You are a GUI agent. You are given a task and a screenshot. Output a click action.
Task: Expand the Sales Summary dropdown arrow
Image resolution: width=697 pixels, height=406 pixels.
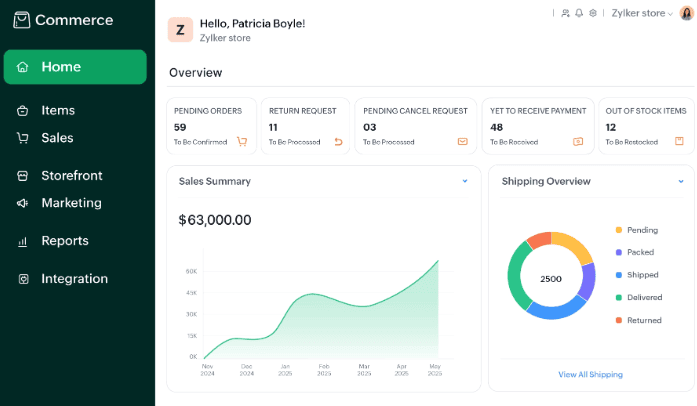click(x=465, y=181)
